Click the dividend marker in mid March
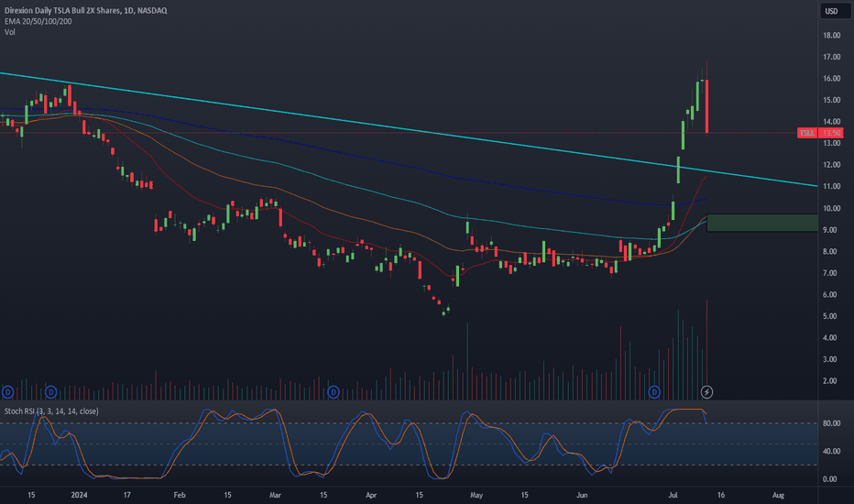The height and width of the screenshot is (504, 854). click(x=334, y=392)
